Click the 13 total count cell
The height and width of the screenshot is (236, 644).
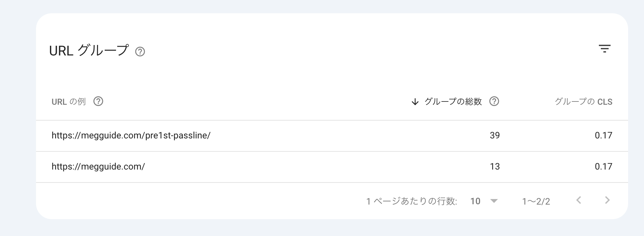pyautogui.click(x=495, y=167)
